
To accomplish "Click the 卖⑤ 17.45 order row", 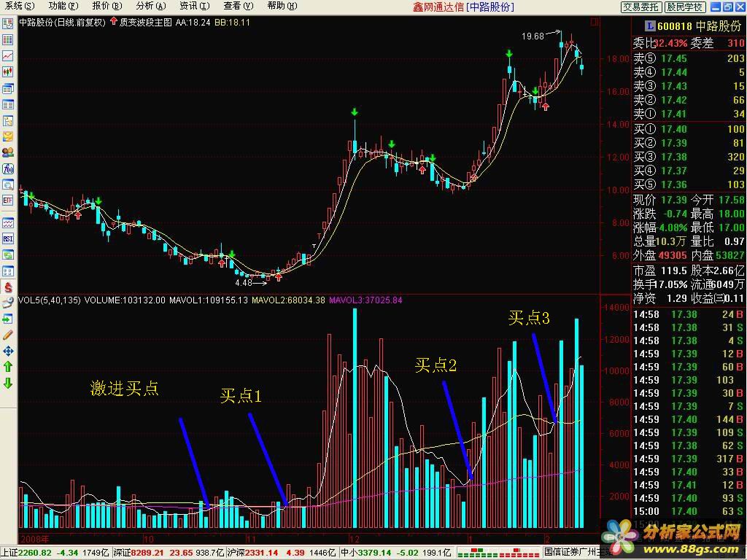I will tap(689, 58).
